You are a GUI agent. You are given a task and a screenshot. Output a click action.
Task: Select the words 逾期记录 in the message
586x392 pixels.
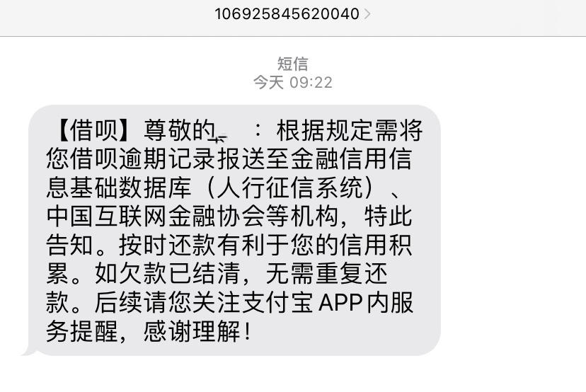[168, 158]
